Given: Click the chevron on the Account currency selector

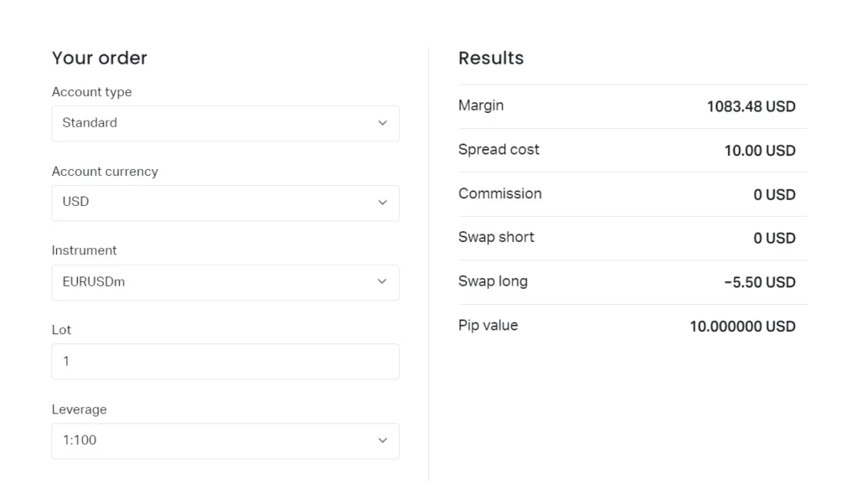Looking at the screenshot, I should [383, 203].
